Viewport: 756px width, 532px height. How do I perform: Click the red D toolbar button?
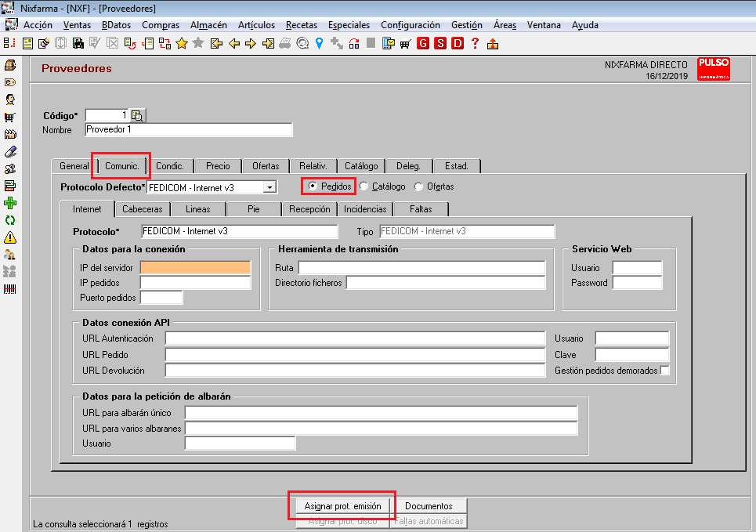458,43
